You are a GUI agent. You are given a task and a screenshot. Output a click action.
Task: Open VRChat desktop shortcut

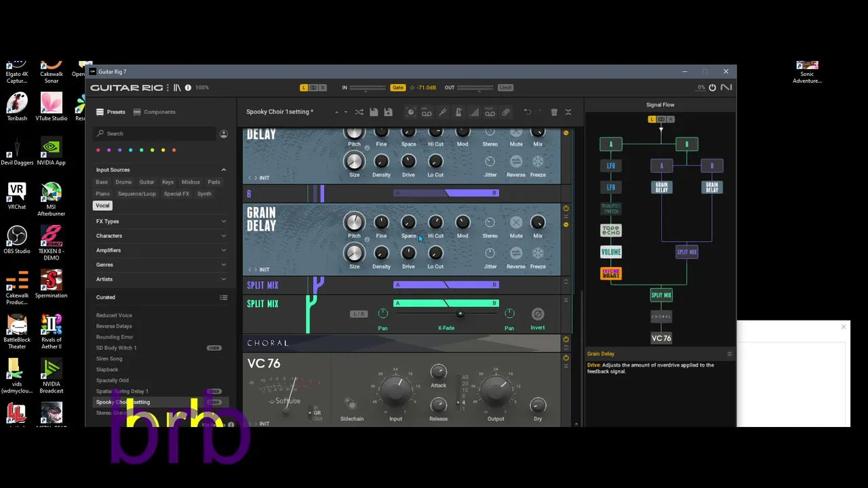coord(17,196)
